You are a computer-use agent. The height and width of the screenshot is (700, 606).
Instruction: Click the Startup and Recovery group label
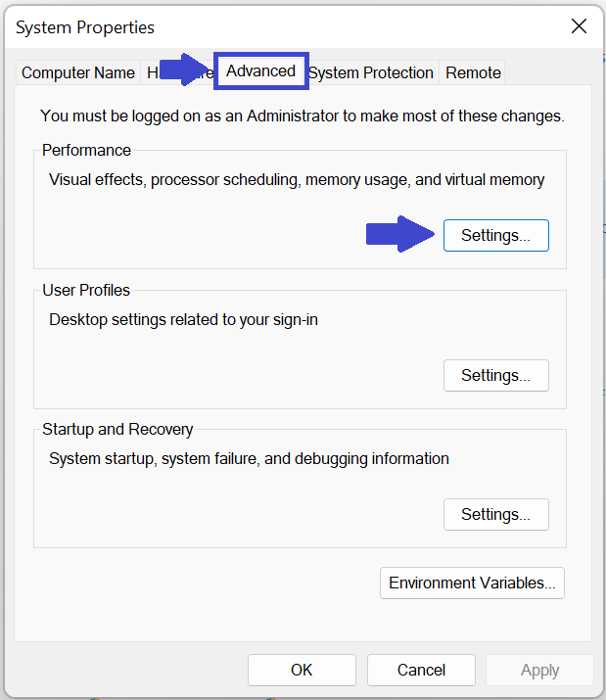117,429
